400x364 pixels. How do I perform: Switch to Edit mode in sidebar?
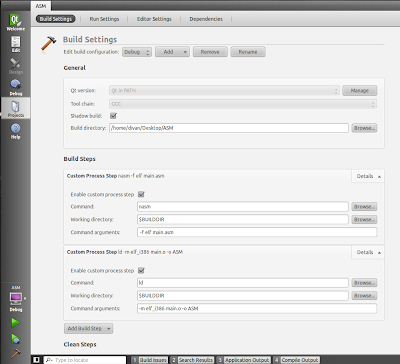click(16, 44)
